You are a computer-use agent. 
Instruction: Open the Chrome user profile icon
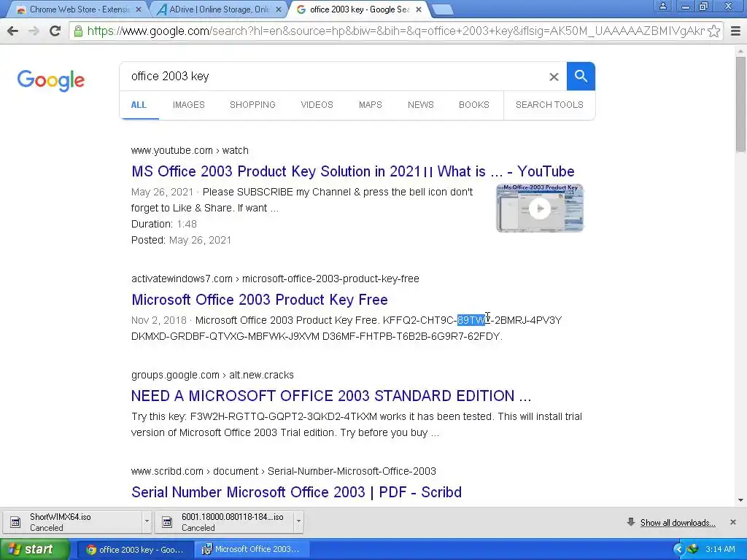[x=662, y=7]
